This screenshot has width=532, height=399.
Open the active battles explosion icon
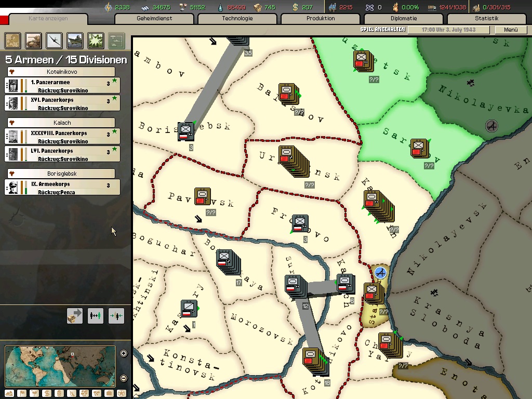coord(96,41)
